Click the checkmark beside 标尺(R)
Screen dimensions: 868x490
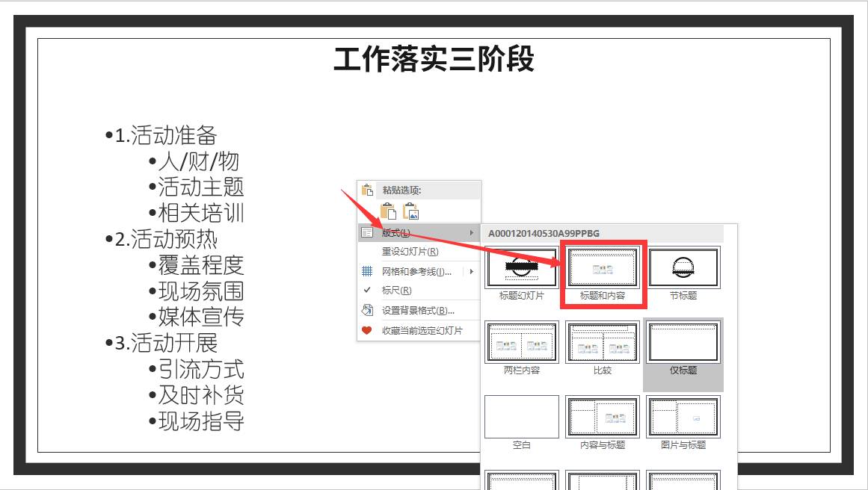pyautogui.click(x=366, y=290)
